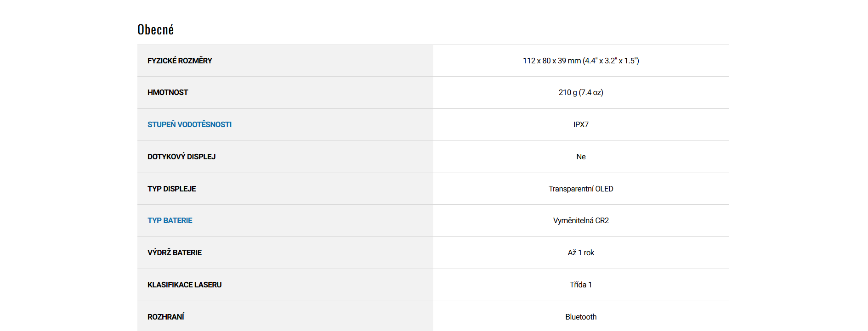Open the STUPEŇ VODOTĚSNOSTI link
This screenshot has height=331, width=868.
tap(189, 124)
